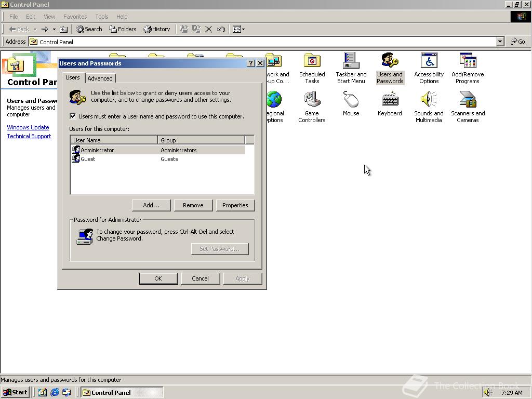The width and height of the screenshot is (532, 399).
Task: Select the Administrator user row
Action: point(158,150)
